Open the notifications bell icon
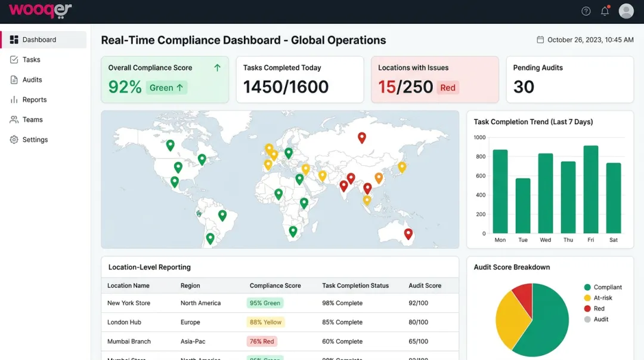Image resolution: width=644 pixels, height=360 pixels. [x=605, y=11]
